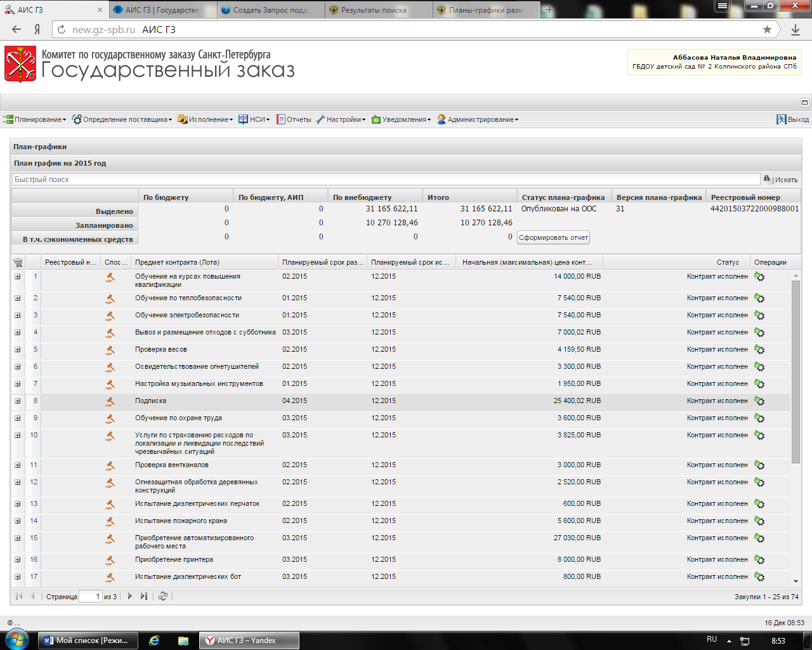Expand row 1 Обучение на курсах повышения
Screen dimensions: 812x650
[x=18, y=277]
